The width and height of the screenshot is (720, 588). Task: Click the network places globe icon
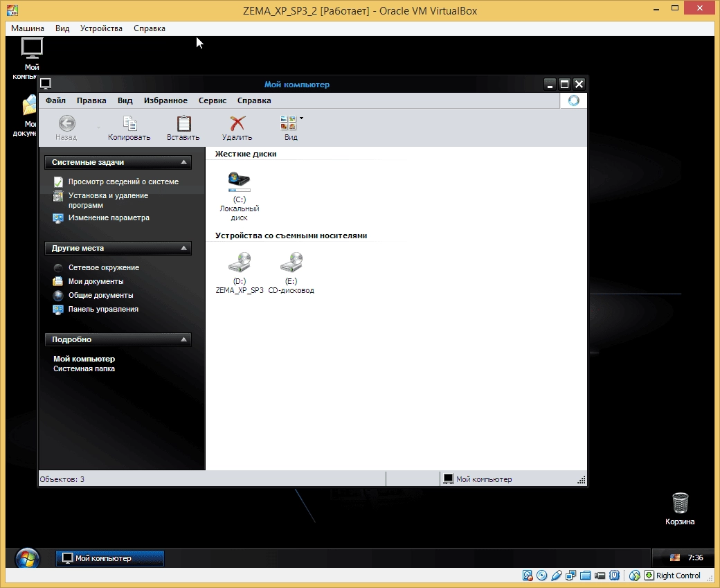pos(58,268)
